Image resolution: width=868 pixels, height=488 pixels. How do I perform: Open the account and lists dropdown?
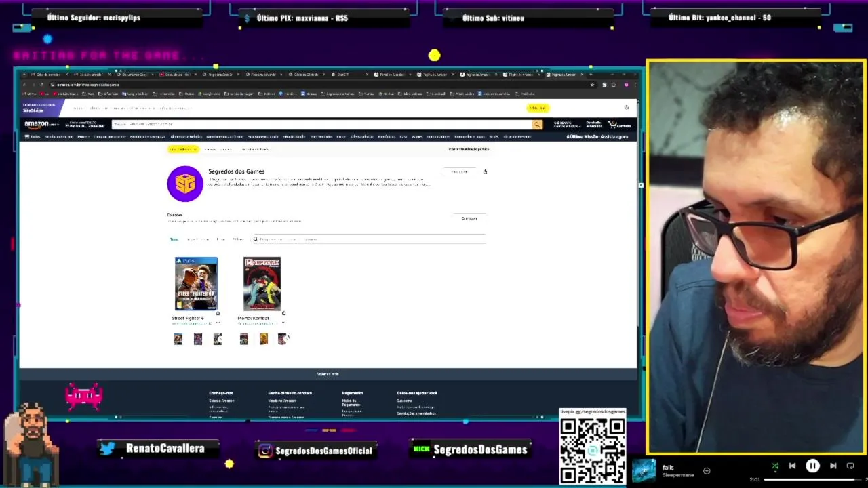pyautogui.click(x=566, y=125)
